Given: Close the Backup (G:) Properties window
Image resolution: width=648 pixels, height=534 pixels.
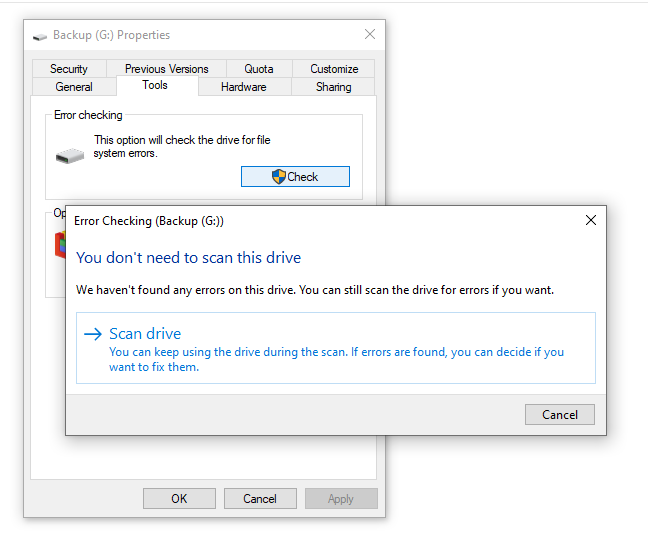Looking at the screenshot, I should point(370,34).
